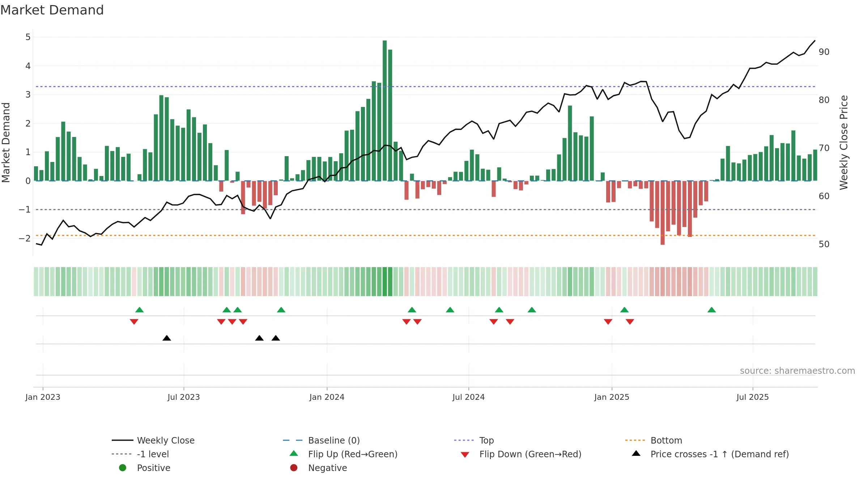Image resolution: width=868 pixels, height=488 pixels.
Task: Click the blue dashed Baseline line sample
Action: (293, 440)
